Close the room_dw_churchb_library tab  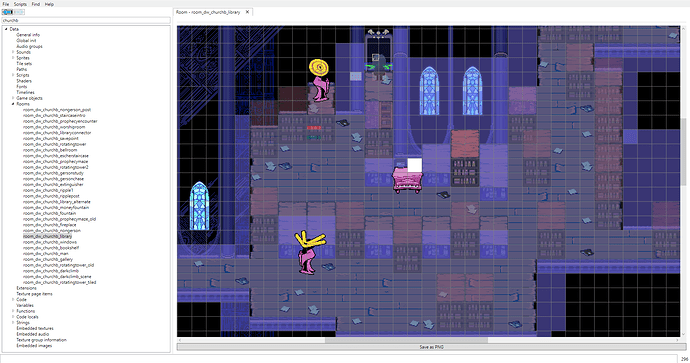pos(247,12)
